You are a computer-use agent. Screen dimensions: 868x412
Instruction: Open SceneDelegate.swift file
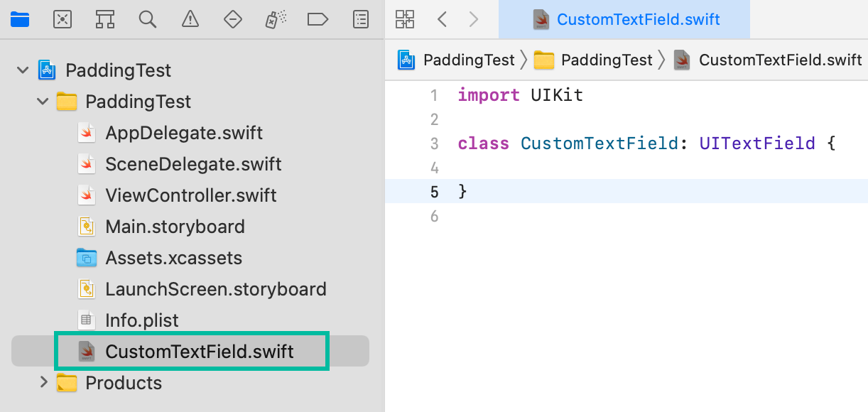[193, 164]
